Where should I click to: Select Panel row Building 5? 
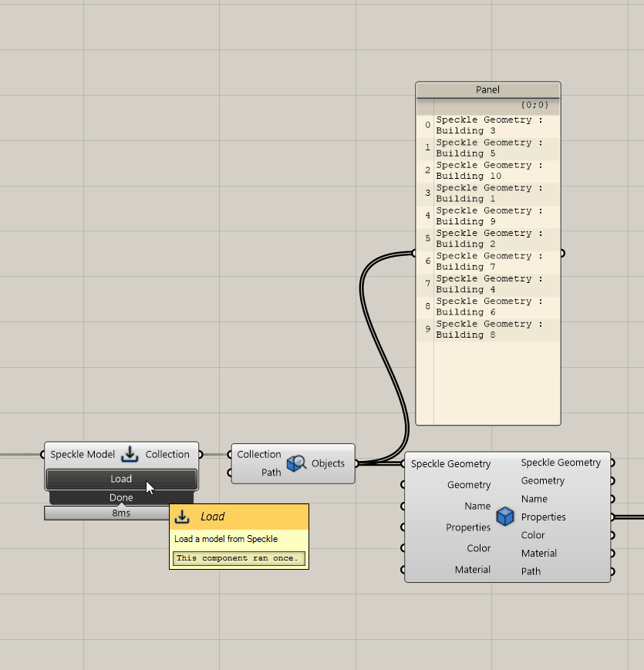tap(488, 148)
